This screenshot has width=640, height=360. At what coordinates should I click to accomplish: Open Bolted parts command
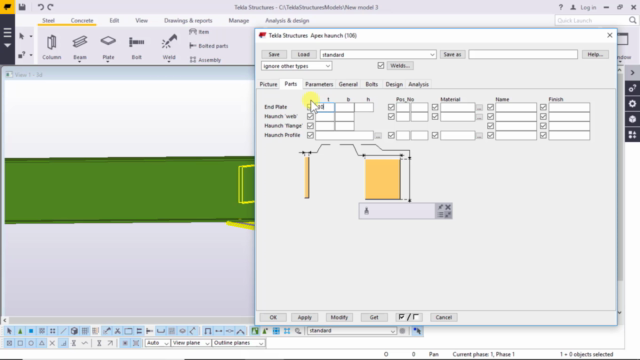(x=209, y=46)
